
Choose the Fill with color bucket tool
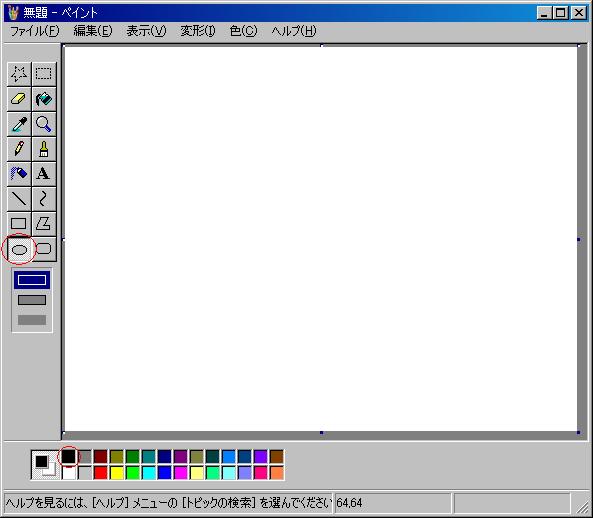click(44, 99)
